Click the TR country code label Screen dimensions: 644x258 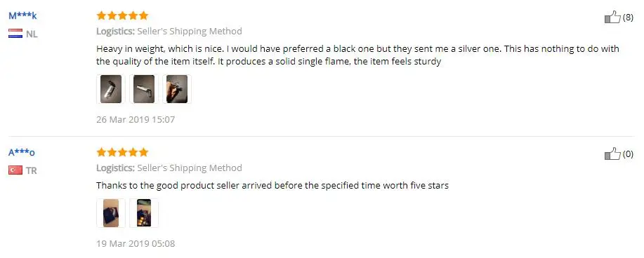point(31,170)
